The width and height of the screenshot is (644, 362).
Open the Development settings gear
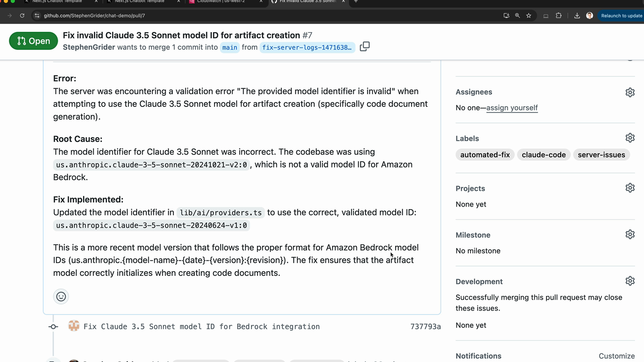point(630,281)
